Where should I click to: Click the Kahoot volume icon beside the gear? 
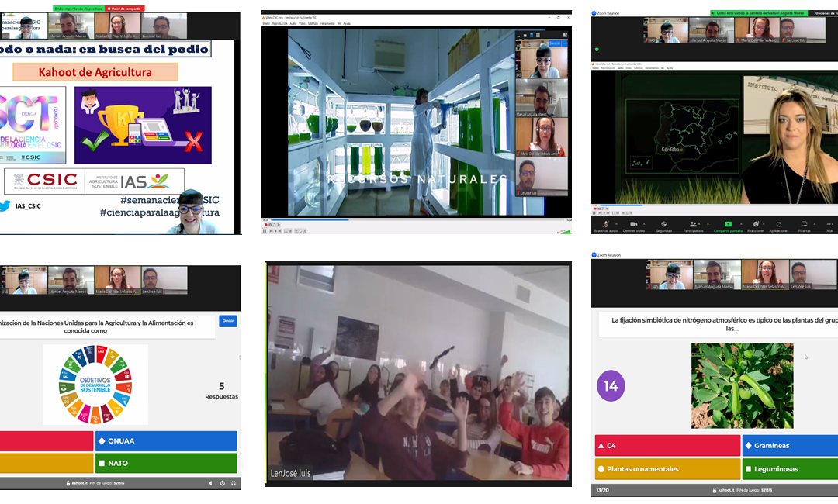coord(210,483)
